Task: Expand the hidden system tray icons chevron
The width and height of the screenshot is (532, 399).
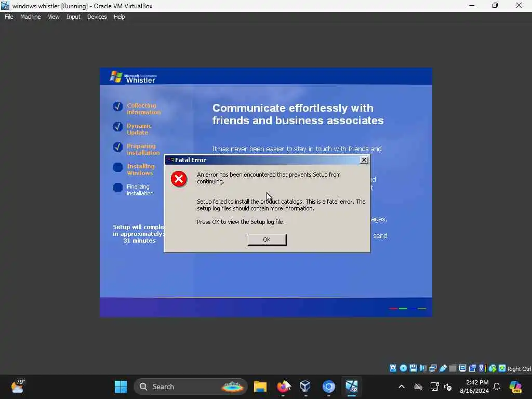Action: [x=402, y=387]
